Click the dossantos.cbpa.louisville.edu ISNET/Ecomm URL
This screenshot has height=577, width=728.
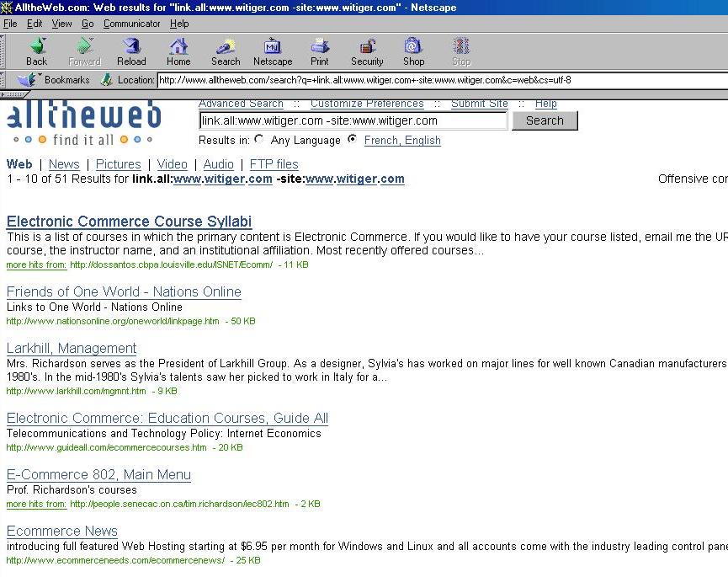tap(172, 264)
